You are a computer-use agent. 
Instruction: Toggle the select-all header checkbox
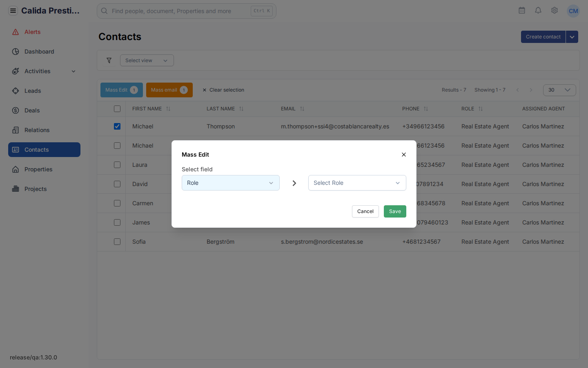117,109
